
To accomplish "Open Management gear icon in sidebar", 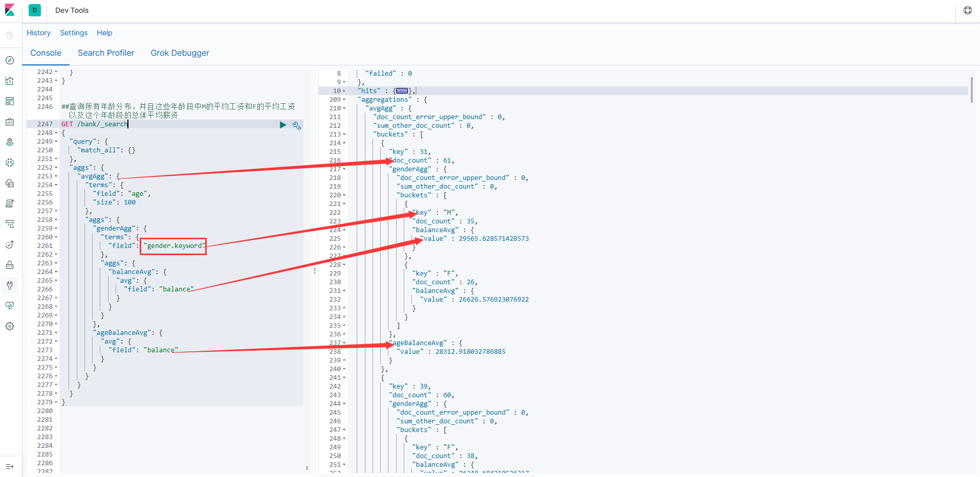I will (10, 326).
